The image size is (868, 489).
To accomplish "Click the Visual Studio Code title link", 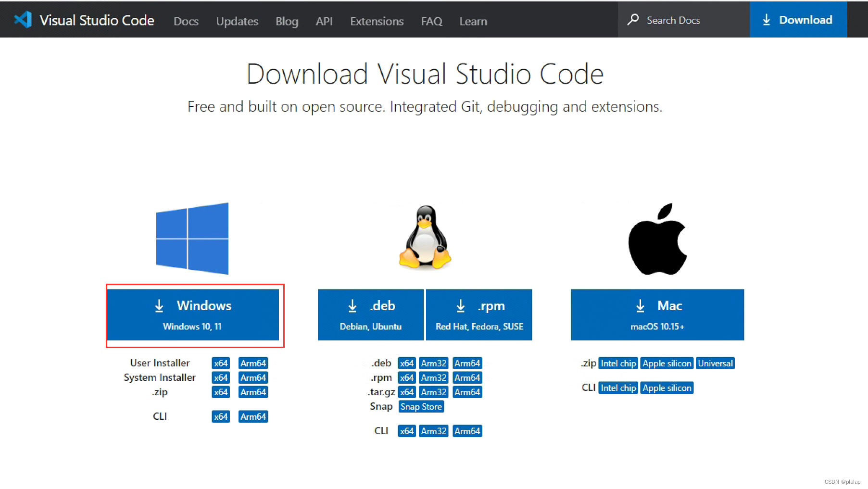I will click(x=97, y=20).
